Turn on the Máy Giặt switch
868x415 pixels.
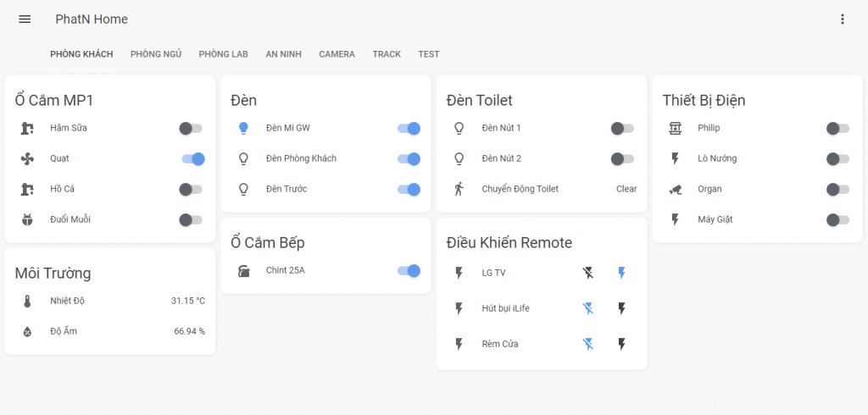click(x=838, y=219)
